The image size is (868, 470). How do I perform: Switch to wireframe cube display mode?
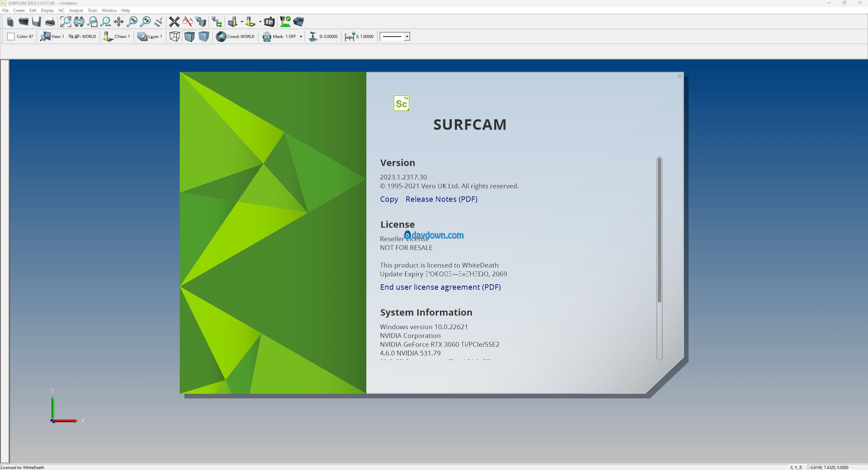[174, 37]
